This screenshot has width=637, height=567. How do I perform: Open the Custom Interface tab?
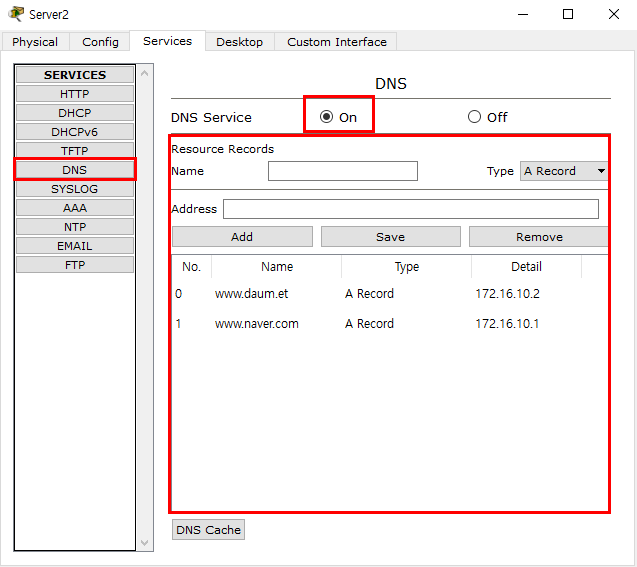pyautogui.click(x=336, y=42)
